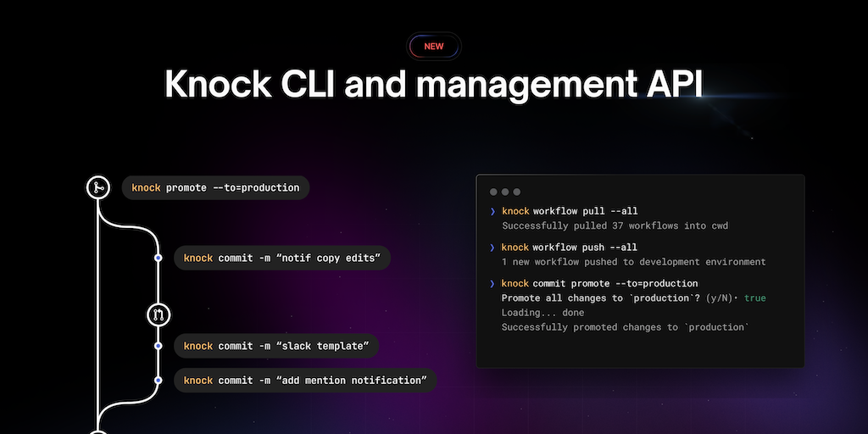The image size is (868, 434).
Task: Click 'knock commit promote --to=production' terminal line
Action: [599, 283]
